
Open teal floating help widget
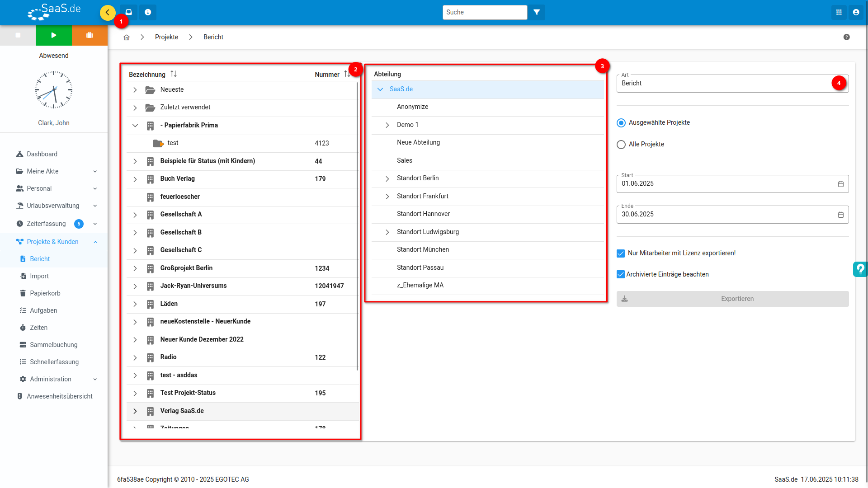[x=860, y=269]
